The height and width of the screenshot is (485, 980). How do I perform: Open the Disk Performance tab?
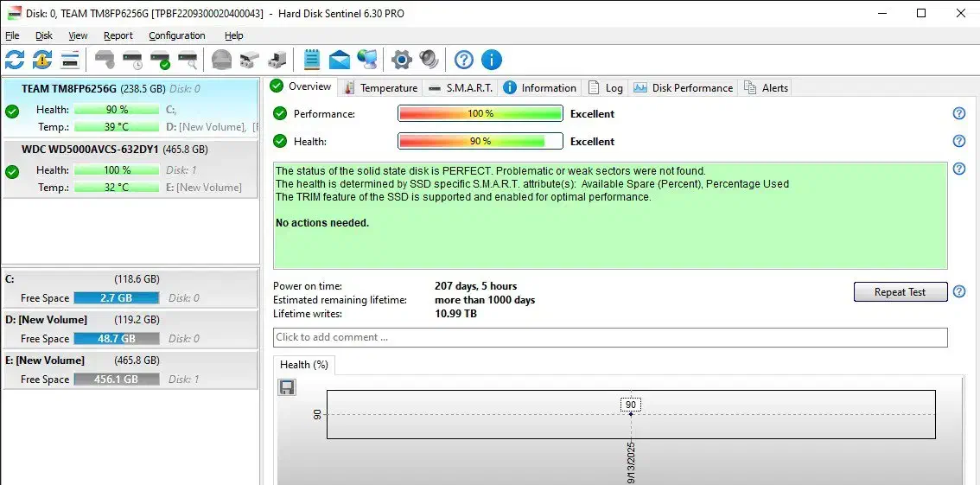(x=684, y=87)
